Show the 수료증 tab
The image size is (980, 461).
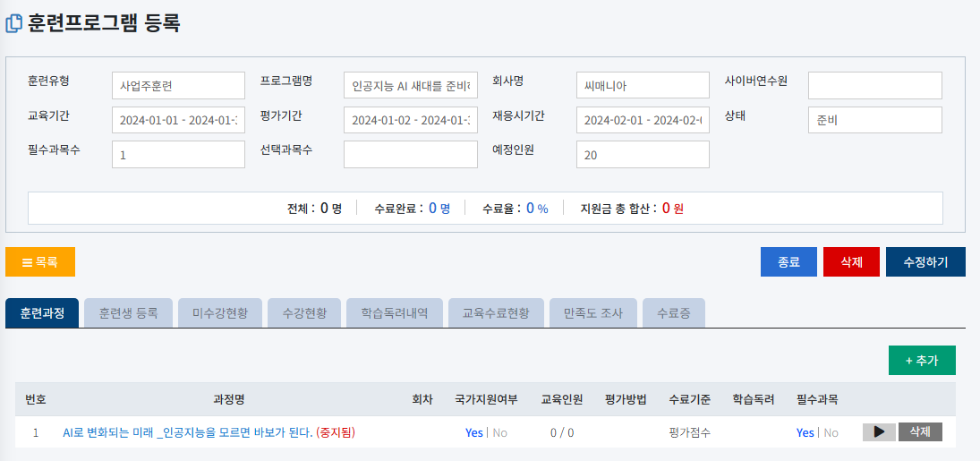coord(674,312)
